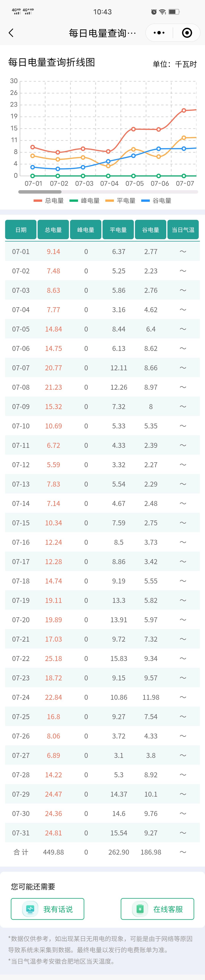The image size is (205, 980).
Task: Hide the 平电量 legend series
Action: click(121, 200)
